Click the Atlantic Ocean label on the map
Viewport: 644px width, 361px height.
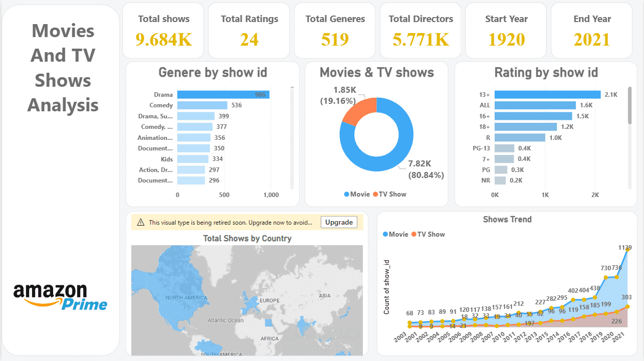(x=226, y=320)
